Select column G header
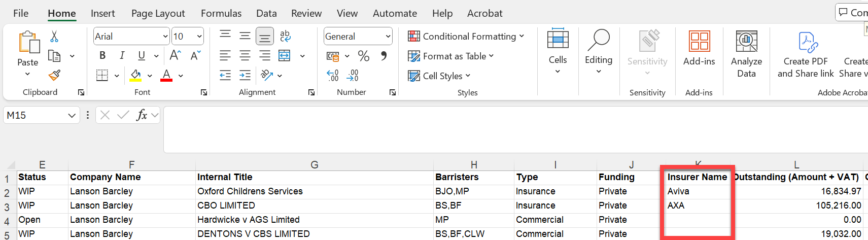The height and width of the screenshot is (240, 868). click(315, 164)
